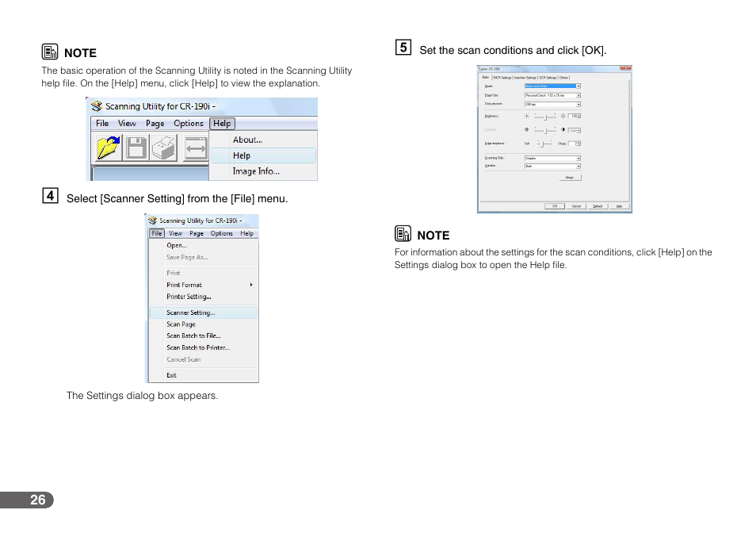Viewport: 756px width, 533px height.
Task: Choose Scan Batch to Printer... menu entry
Action: (x=197, y=347)
